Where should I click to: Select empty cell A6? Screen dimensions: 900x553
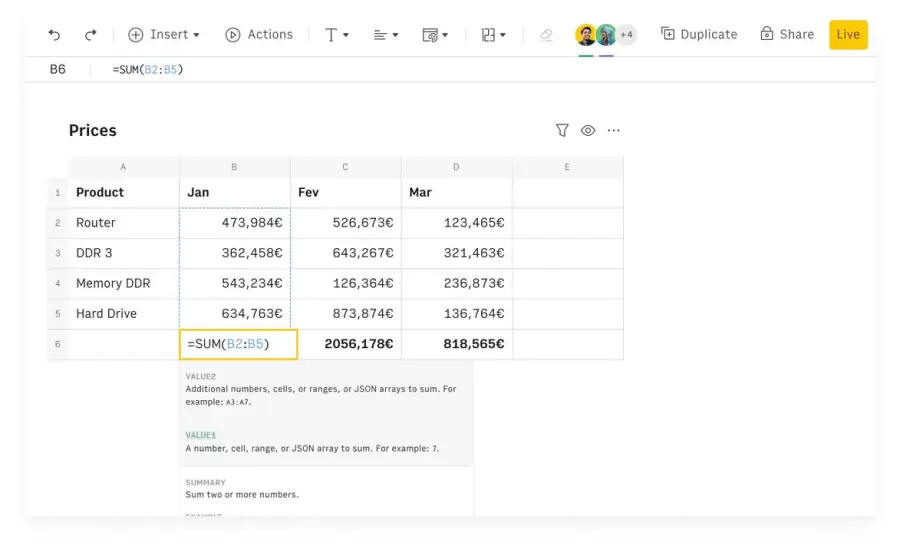pos(123,345)
